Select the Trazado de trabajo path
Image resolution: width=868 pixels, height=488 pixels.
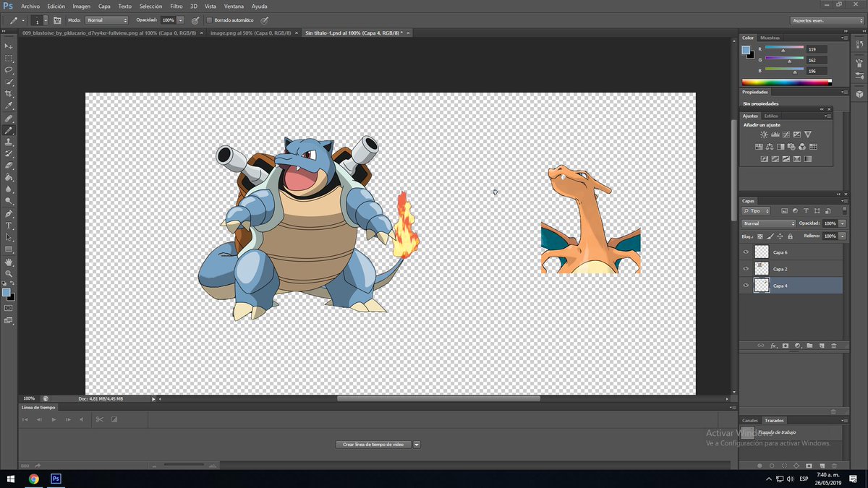tap(791, 433)
